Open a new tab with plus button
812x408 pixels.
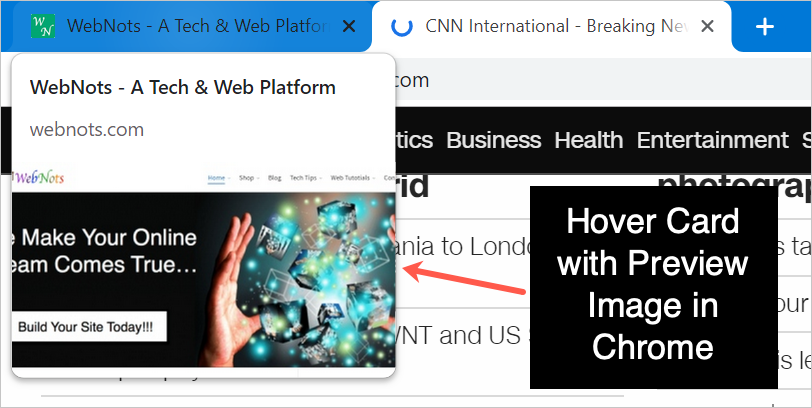(x=765, y=26)
